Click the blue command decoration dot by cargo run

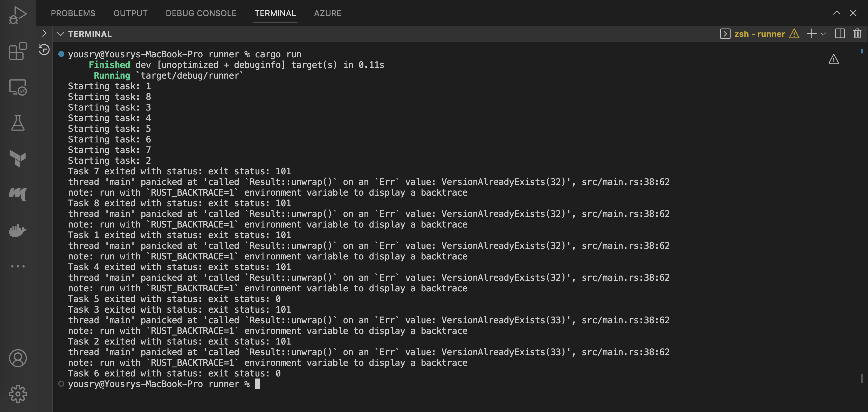click(x=61, y=54)
